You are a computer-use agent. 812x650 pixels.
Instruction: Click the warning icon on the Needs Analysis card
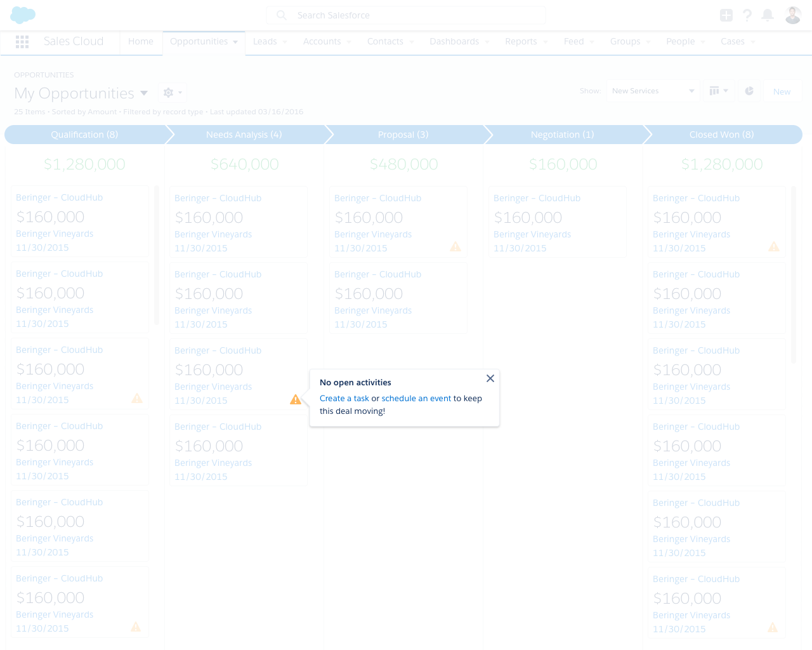(296, 399)
